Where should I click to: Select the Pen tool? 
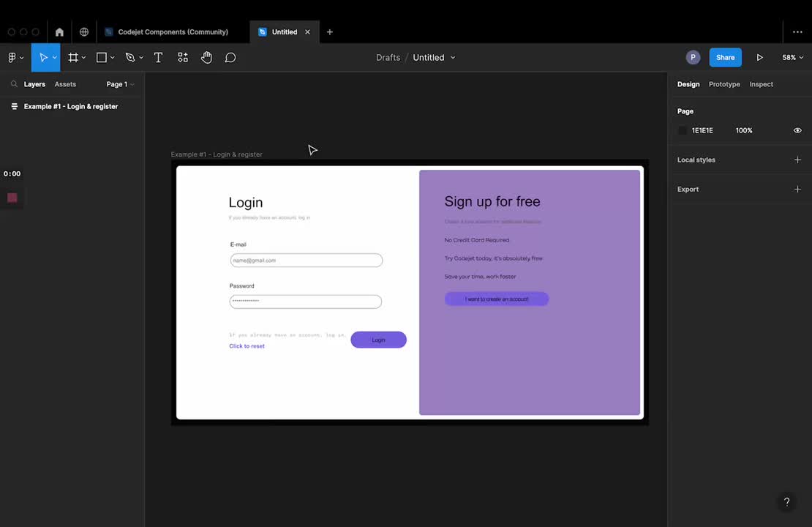click(x=129, y=57)
